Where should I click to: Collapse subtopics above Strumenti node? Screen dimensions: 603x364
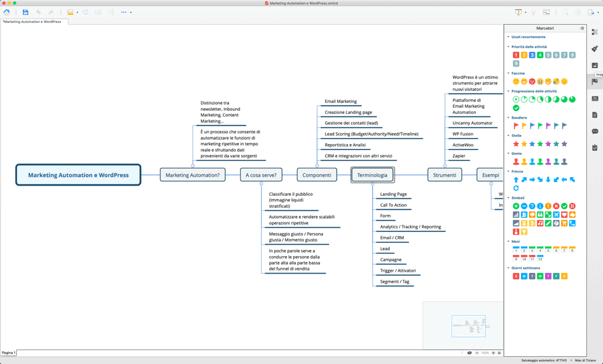point(444,166)
